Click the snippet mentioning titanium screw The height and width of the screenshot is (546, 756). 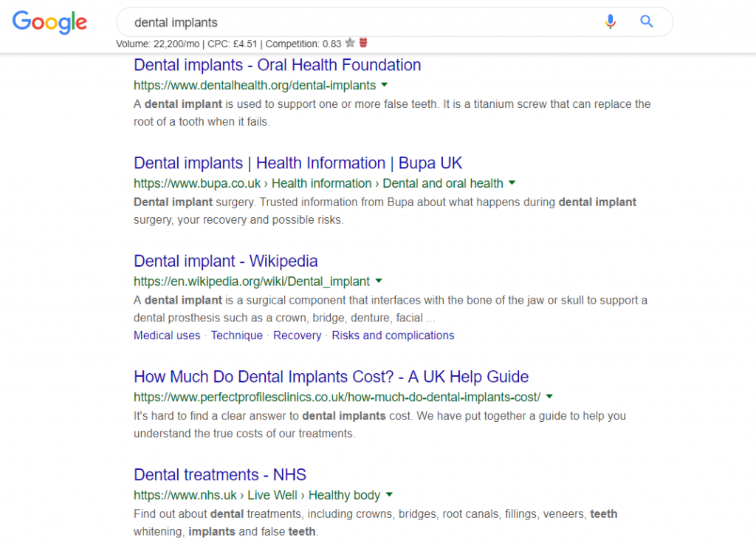392,113
